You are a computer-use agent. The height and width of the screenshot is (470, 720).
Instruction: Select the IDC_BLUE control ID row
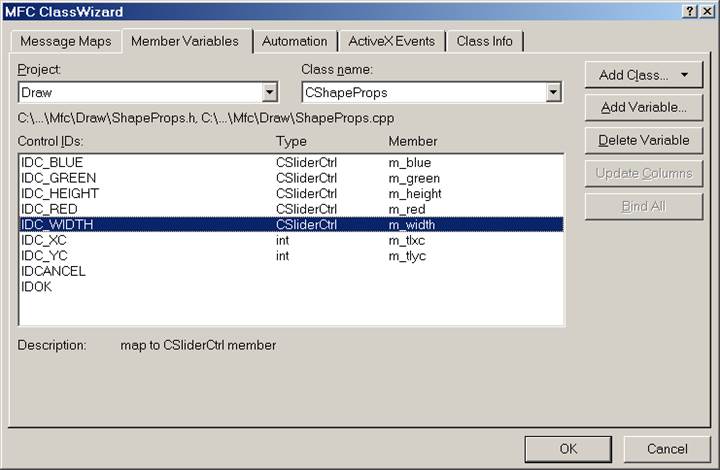tap(52, 162)
